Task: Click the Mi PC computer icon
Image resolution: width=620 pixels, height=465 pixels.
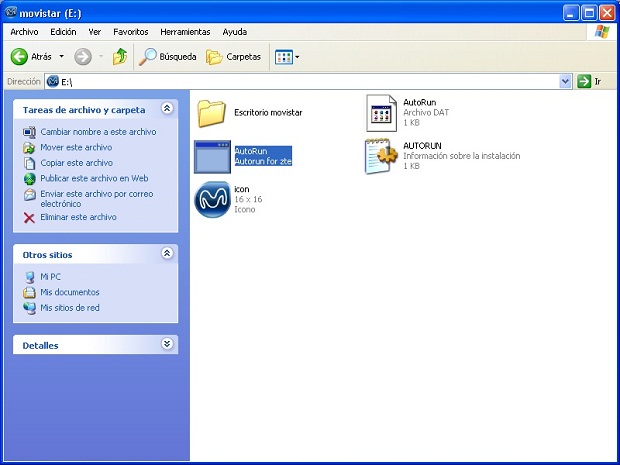Action: tap(30, 277)
